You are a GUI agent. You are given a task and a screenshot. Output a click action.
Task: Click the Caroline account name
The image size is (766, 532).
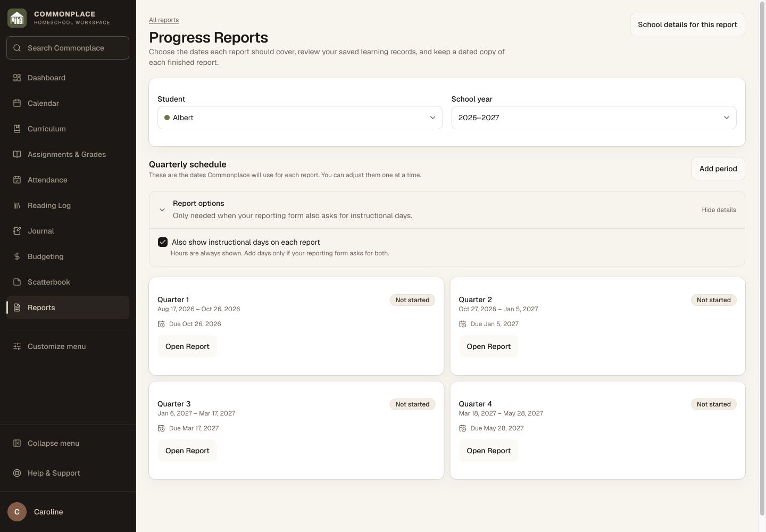[48, 512]
